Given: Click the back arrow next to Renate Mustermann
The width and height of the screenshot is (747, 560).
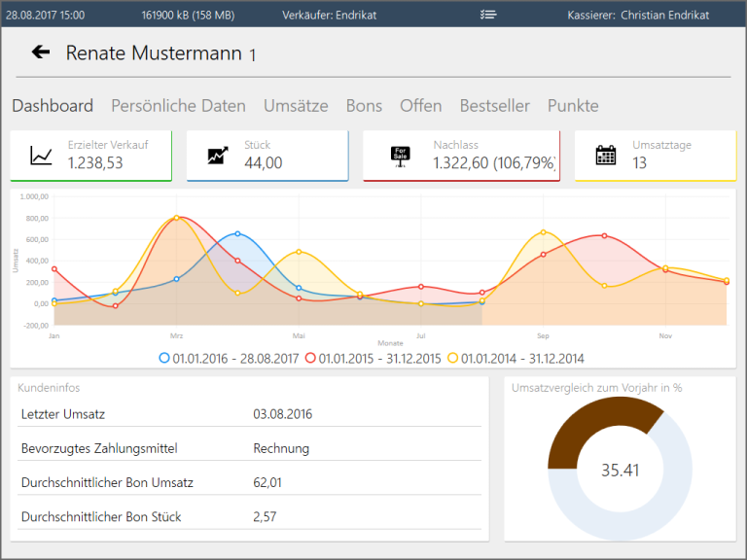Looking at the screenshot, I should point(41,52).
